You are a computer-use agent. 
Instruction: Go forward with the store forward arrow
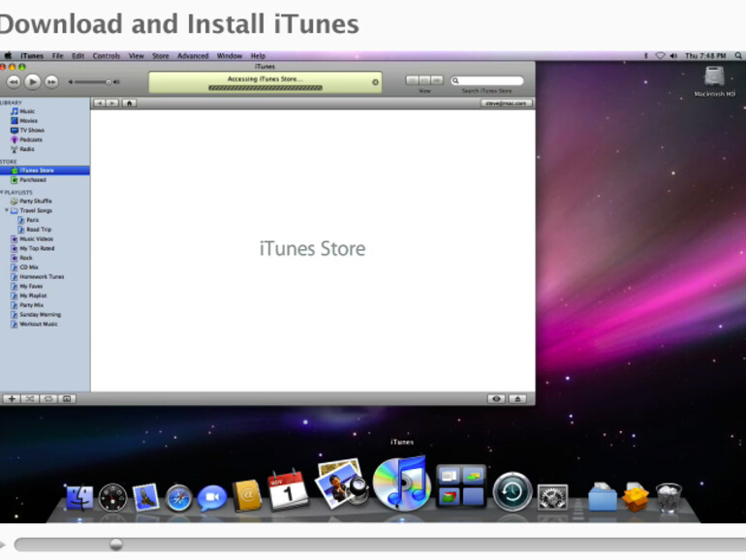click(x=112, y=103)
